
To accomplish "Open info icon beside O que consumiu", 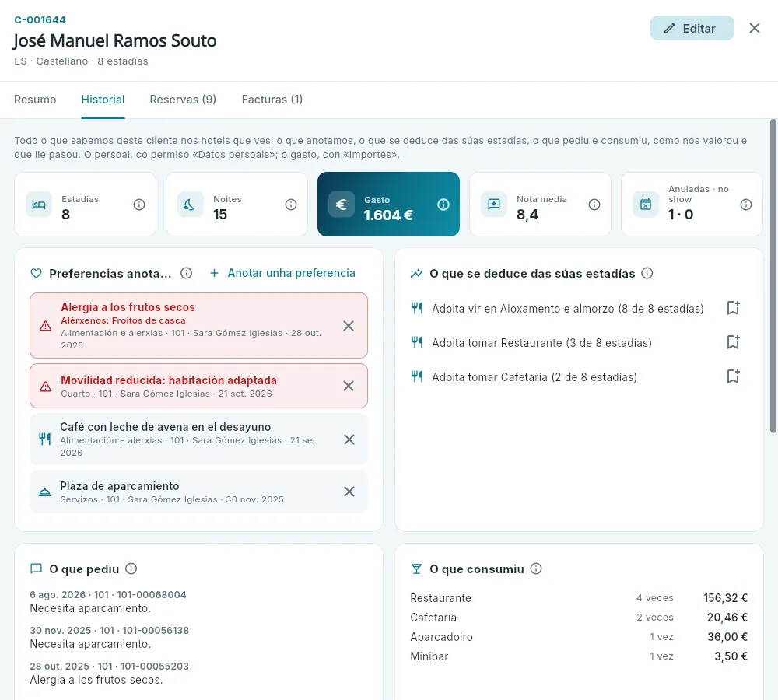I will pyautogui.click(x=536, y=569).
